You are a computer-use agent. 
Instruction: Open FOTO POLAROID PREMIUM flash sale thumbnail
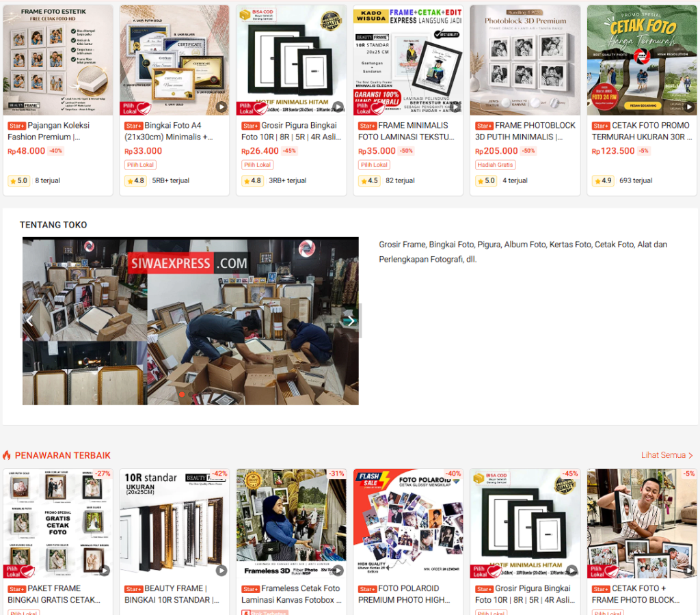(x=408, y=523)
